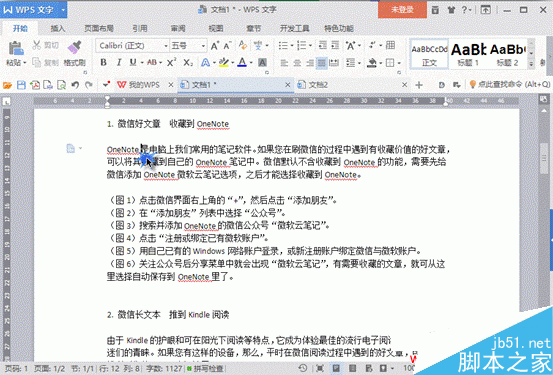This screenshot has height=375, width=553.
Task: Click the Cut (剪切) scissors icon
Action: pyautogui.click(x=37, y=45)
